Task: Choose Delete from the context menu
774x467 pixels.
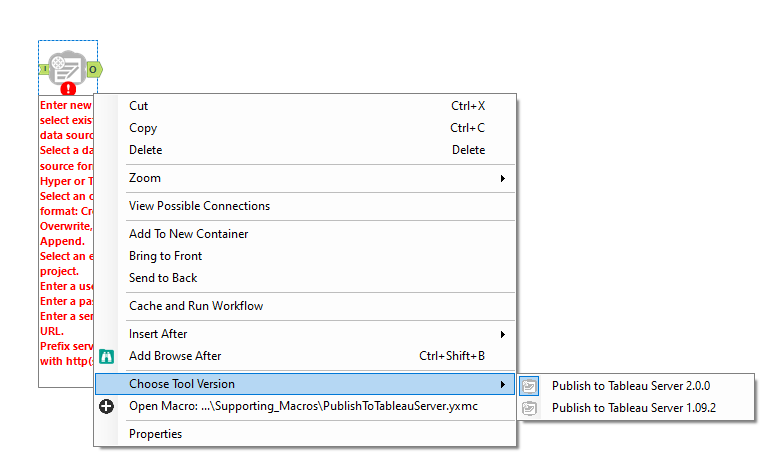Action: 305,150
